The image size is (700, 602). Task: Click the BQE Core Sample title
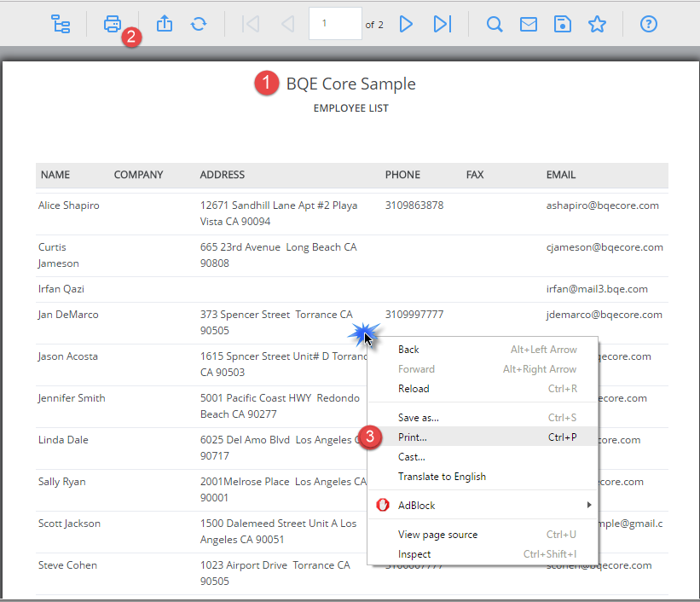coord(351,84)
